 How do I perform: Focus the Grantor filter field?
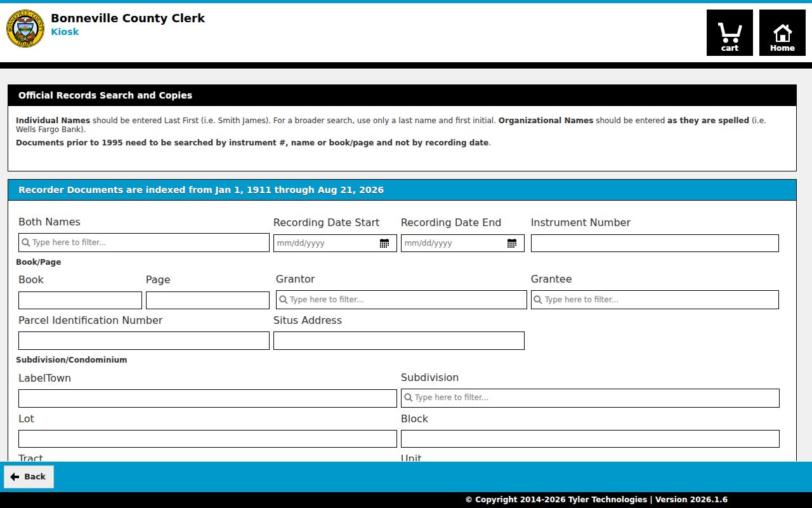pos(402,300)
